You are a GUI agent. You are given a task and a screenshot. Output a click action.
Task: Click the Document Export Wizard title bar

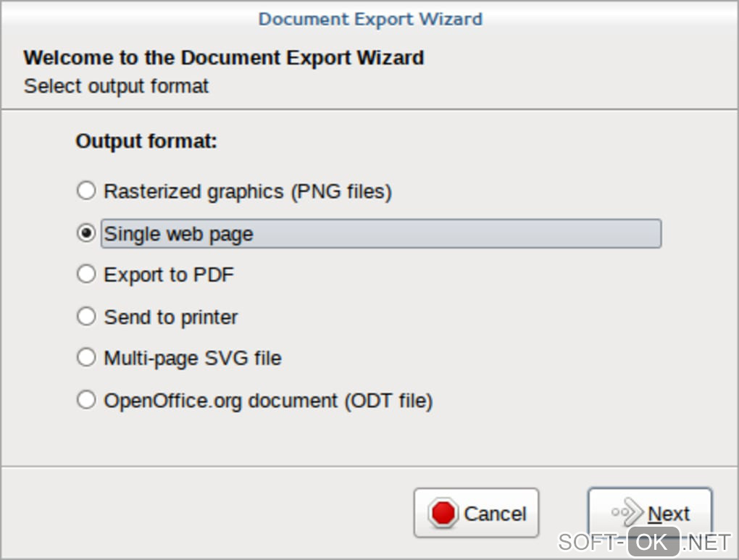369,18
